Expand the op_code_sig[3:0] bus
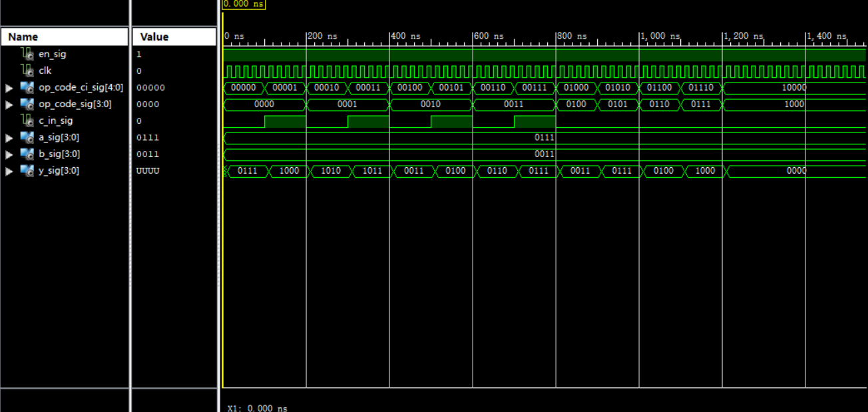Screen dimensions: 868x412 pyautogui.click(x=9, y=104)
